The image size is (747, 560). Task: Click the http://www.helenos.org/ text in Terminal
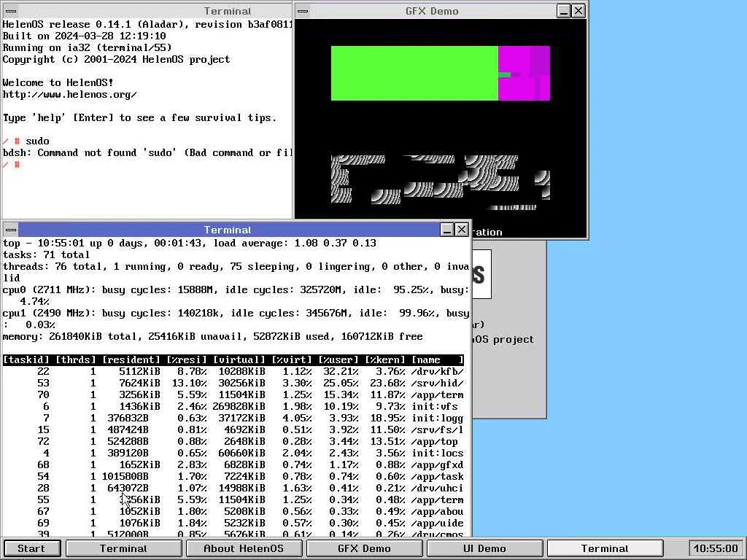coord(69,94)
